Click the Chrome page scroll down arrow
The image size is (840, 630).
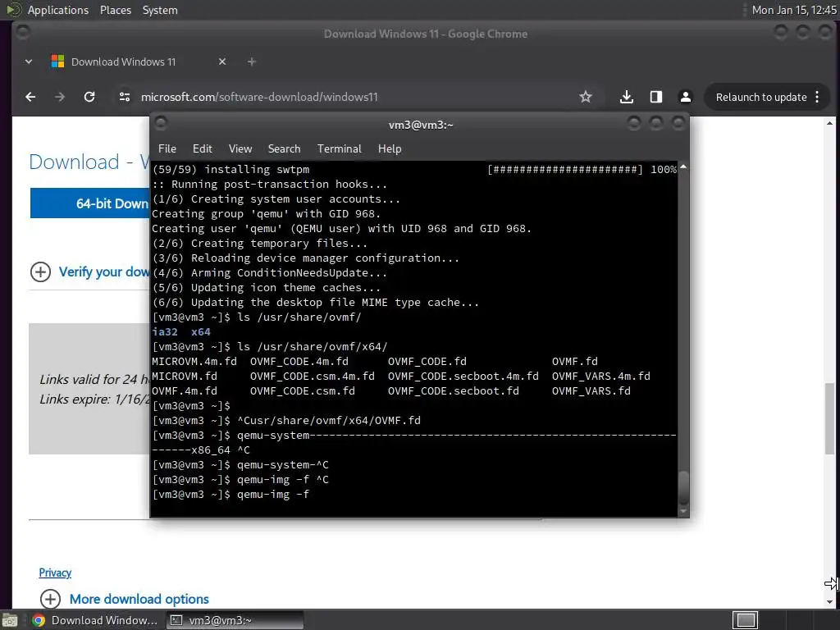point(830,602)
